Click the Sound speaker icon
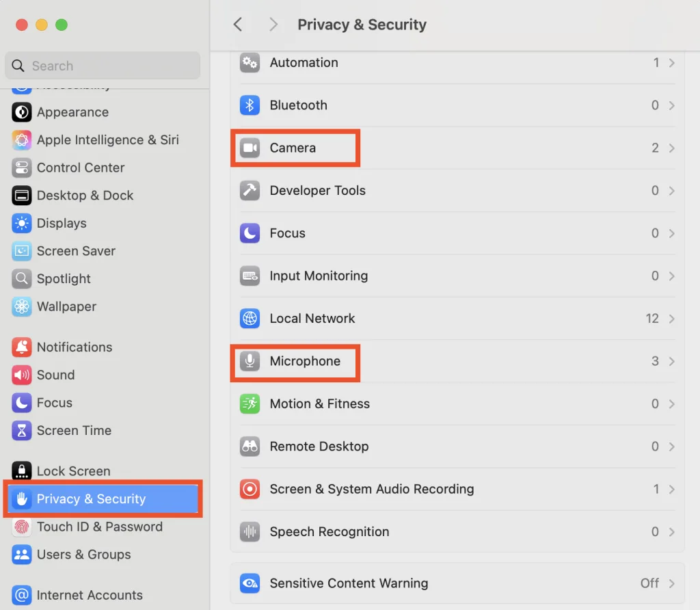 click(x=21, y=375)
